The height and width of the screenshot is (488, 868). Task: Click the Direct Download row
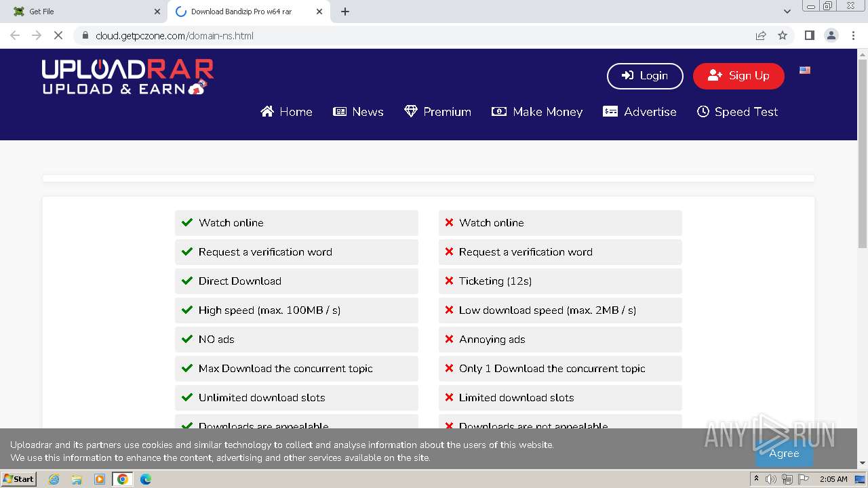pos(296,281)
